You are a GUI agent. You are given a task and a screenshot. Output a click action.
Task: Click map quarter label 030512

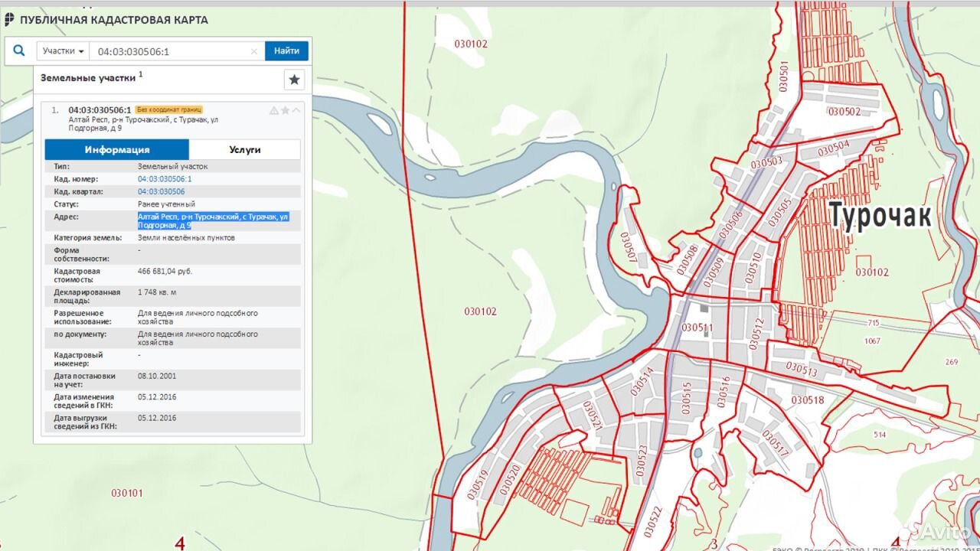click(755, 333)
